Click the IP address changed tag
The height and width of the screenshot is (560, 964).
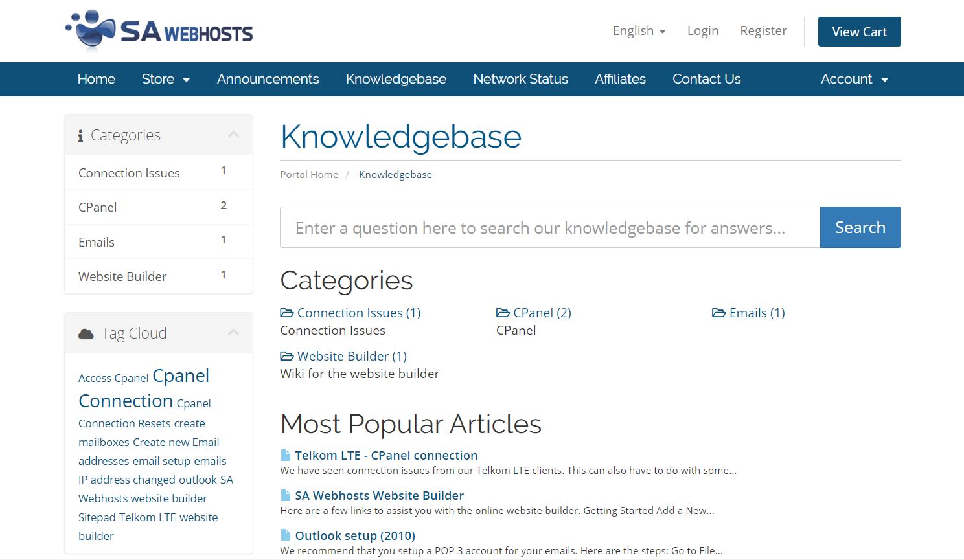click(x=127, y=480)
